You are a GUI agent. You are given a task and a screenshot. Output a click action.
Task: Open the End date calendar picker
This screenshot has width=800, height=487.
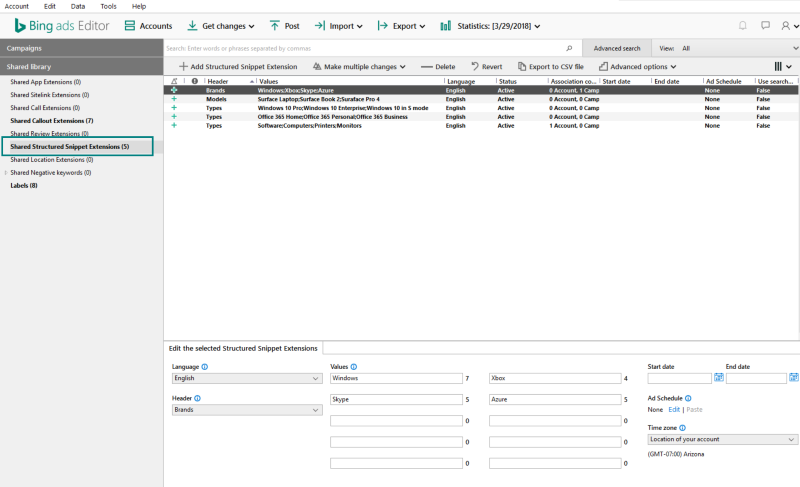794,378
